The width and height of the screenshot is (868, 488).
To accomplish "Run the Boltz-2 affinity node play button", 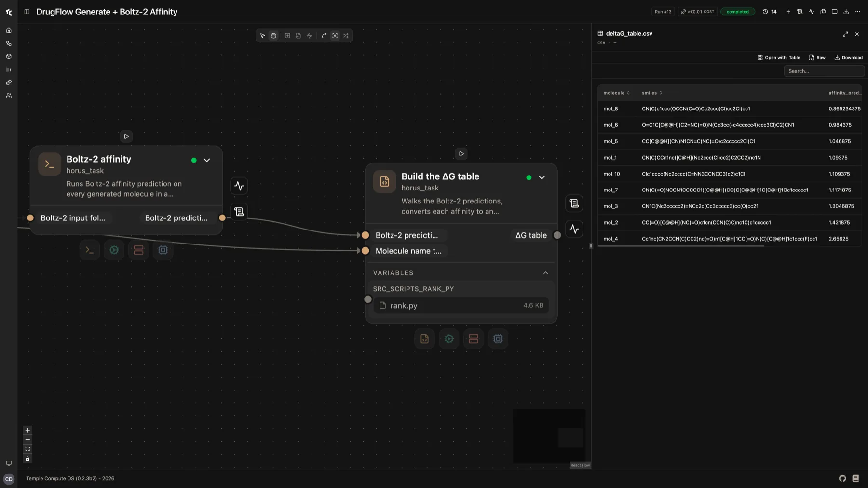I will (x=126, y=136).
